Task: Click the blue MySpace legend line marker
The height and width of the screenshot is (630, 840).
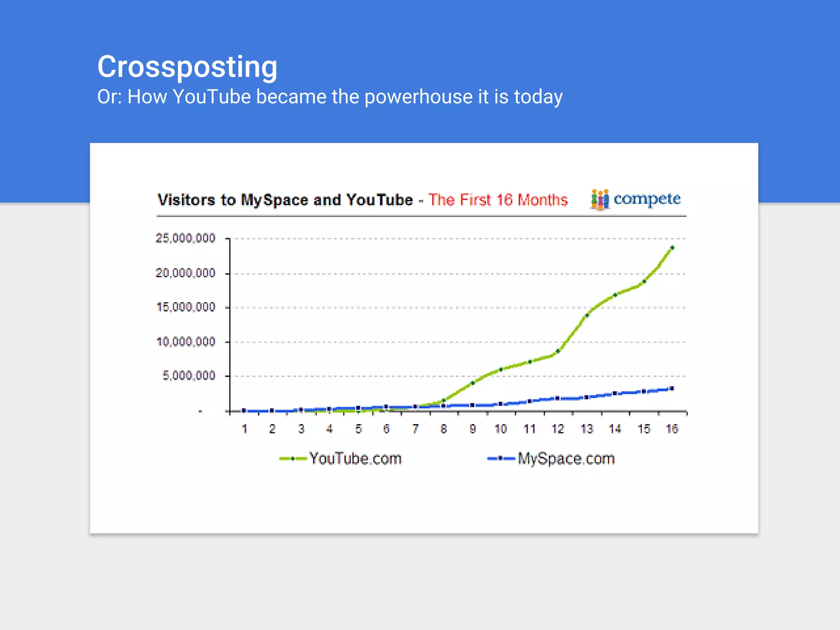Action: (x=501, y=459)
